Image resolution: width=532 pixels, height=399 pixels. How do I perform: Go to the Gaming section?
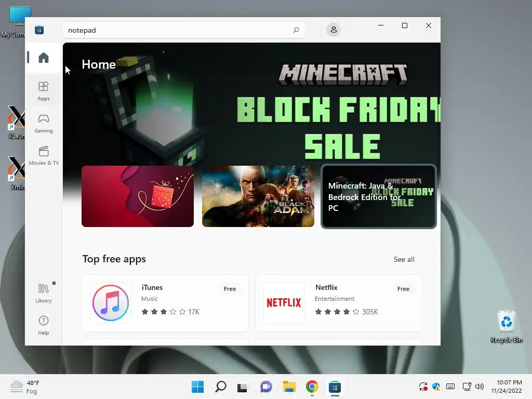pos(44,123)
